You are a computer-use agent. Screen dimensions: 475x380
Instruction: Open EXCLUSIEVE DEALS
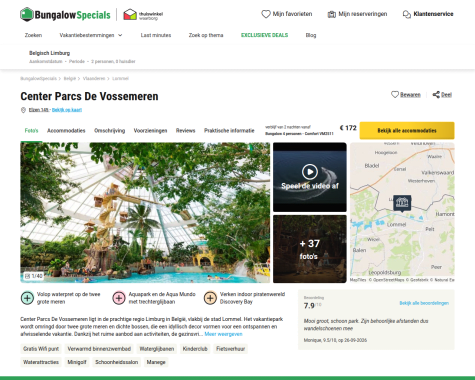pyautogui.click(x=264, y=35)
